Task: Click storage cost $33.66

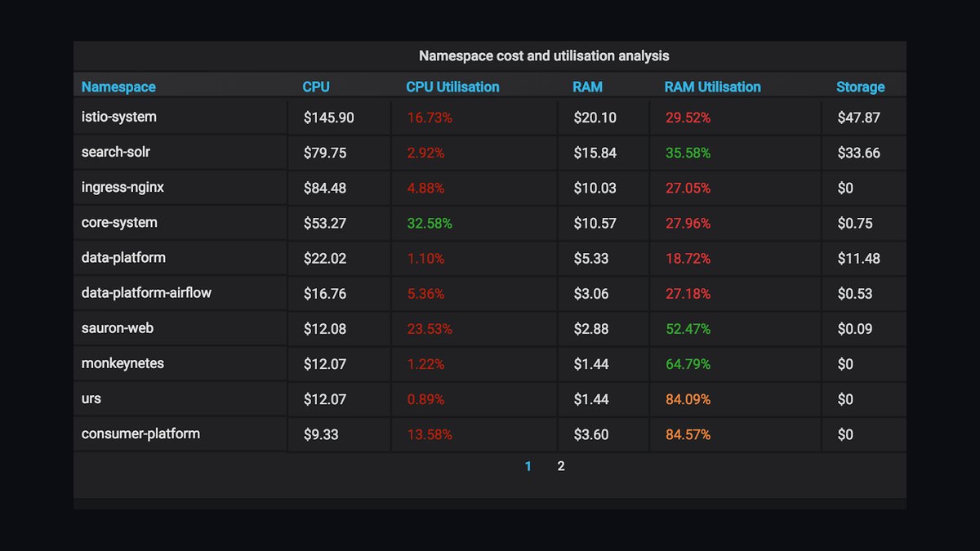Action: click(x=859, y=153)
